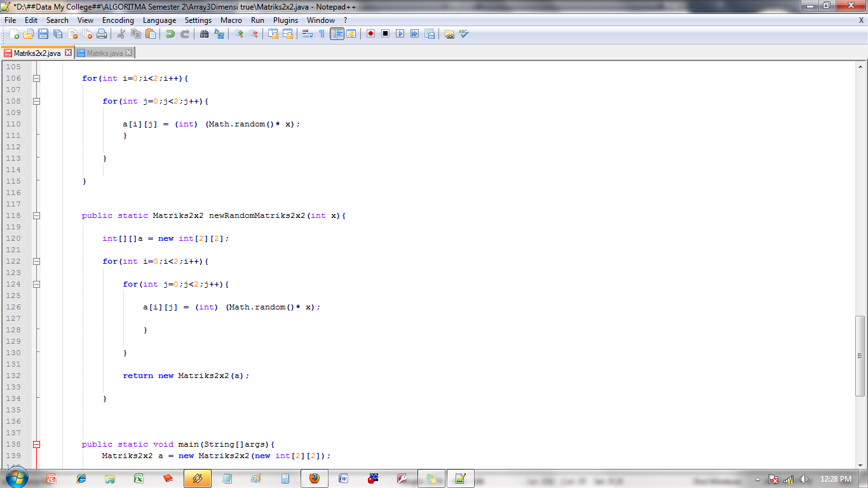868x488 pixels.
Task: Close the Matriks2x2.java tab
Action: (68, 53)
